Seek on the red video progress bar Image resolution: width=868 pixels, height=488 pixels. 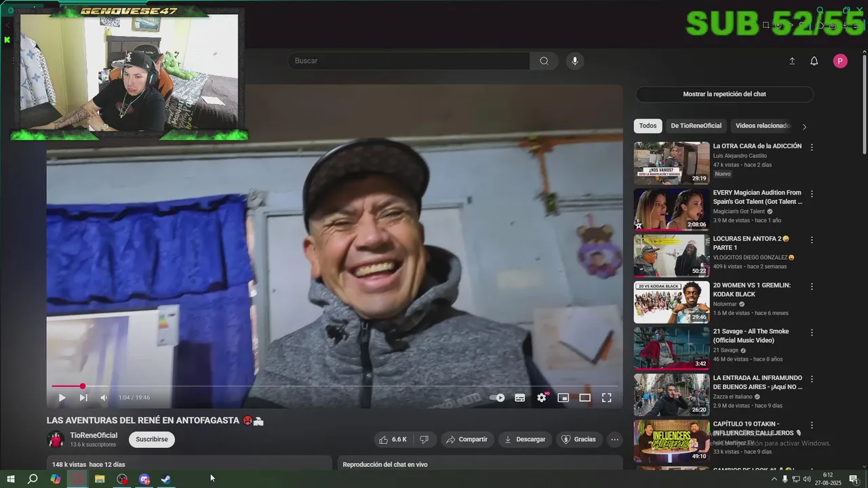335,386
